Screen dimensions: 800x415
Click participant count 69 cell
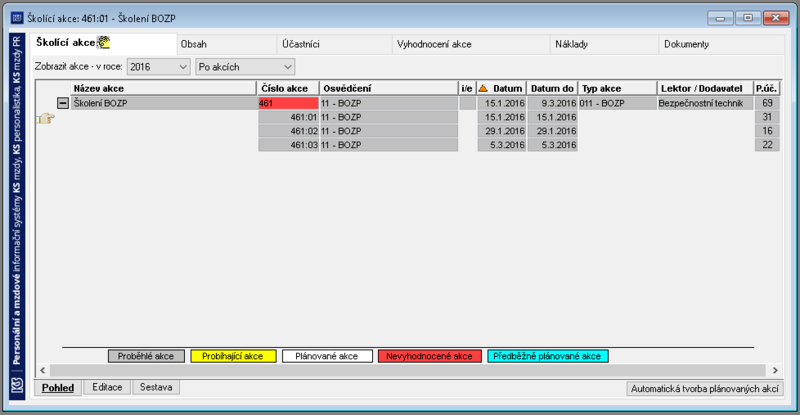coord(767,103)
